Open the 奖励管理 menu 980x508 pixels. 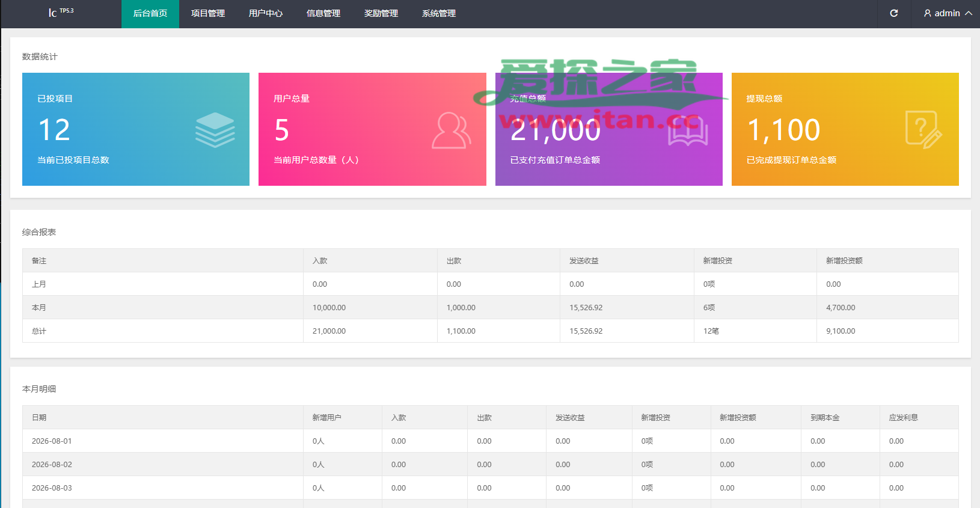381,14
